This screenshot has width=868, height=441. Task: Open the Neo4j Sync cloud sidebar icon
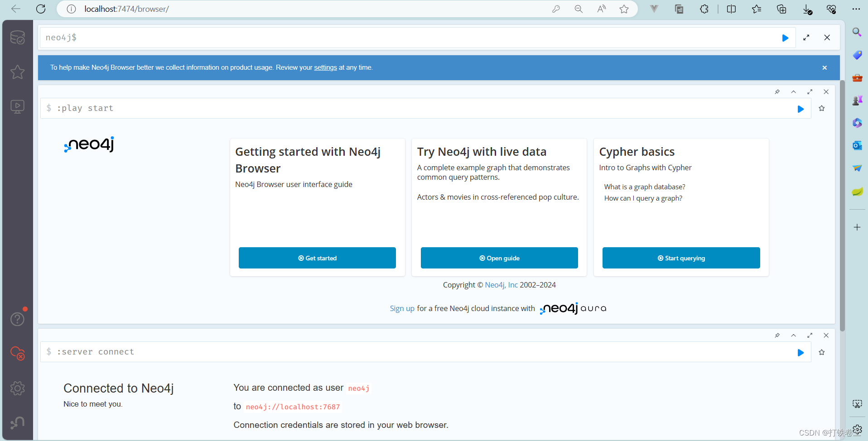click(17, 353)
